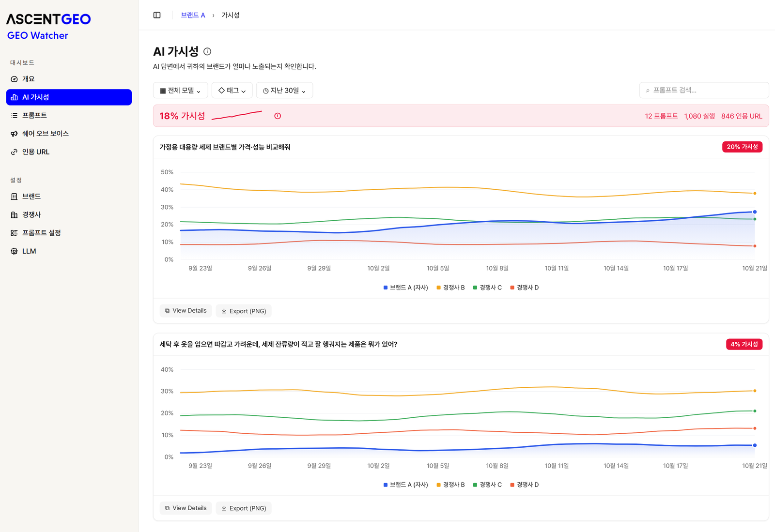Viewport: 775px width, 532px height.
Task: Select the AI 가시성 menu item
Action: [69, 97]
